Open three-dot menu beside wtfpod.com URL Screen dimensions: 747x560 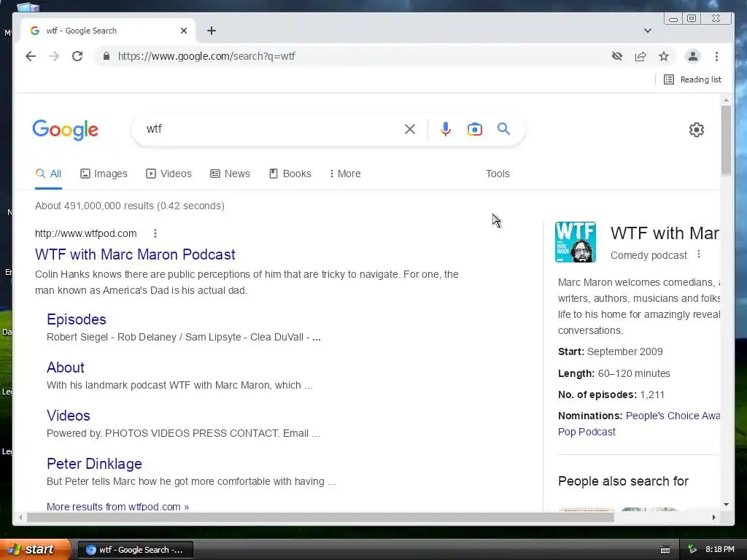[155, 233]
